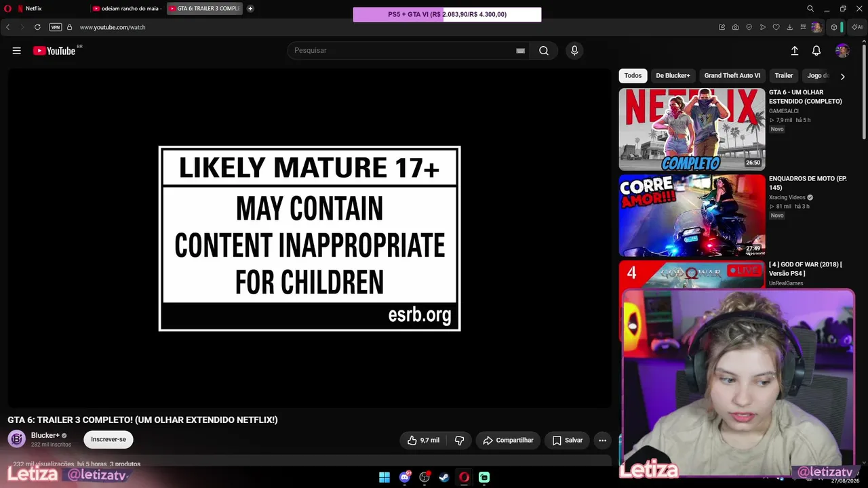The image size is (868, 488).
Task: Open a new browser tab
Action: point(250,9)
